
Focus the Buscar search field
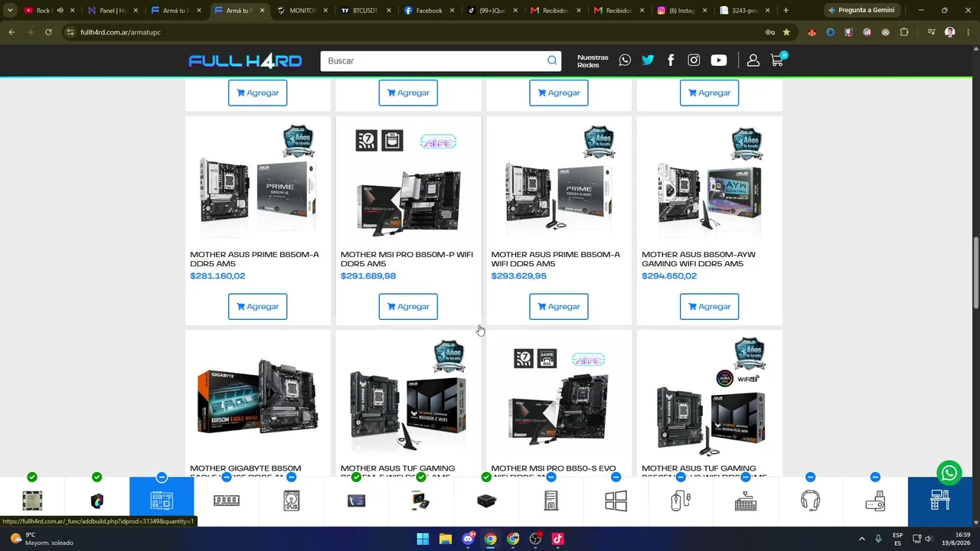coord(433,61)
